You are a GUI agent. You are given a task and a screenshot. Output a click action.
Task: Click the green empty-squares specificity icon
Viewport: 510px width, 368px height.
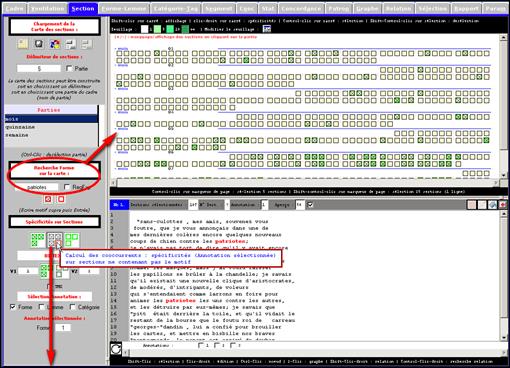72,240
